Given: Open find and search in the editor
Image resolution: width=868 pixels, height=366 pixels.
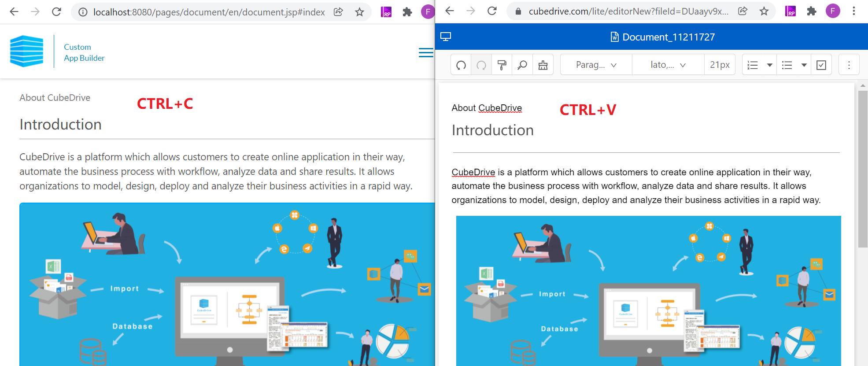Looking at the screenshot, I should (x=522, y=65).
